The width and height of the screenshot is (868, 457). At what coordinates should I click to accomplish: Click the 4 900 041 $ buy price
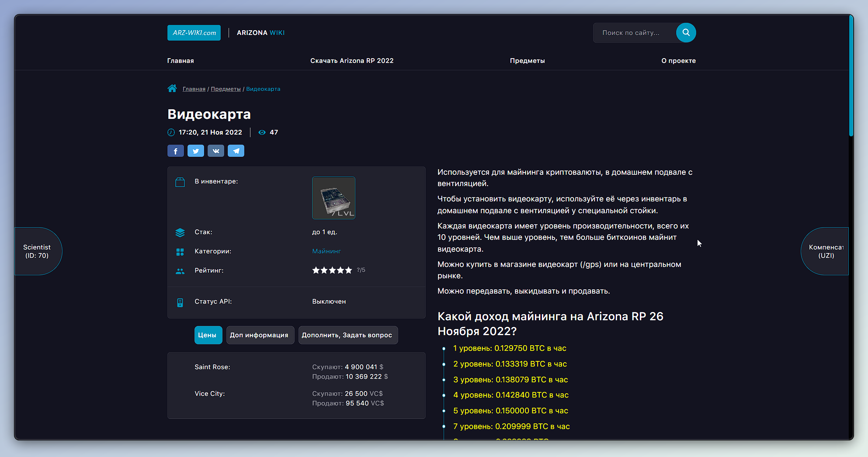pyautogui.click(x=364, y=367)
